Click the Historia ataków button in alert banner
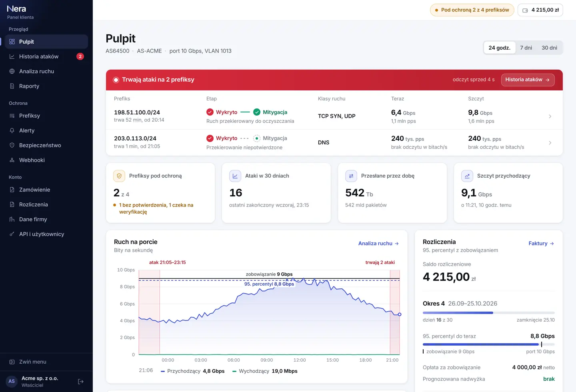Screen dimensions: 576x392 528,80
